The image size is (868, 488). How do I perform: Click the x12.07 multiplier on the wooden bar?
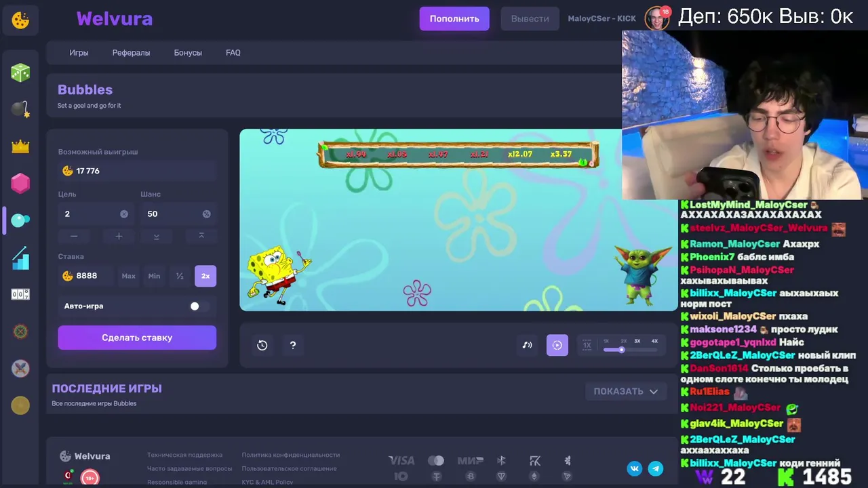click(x=520, y=155)
